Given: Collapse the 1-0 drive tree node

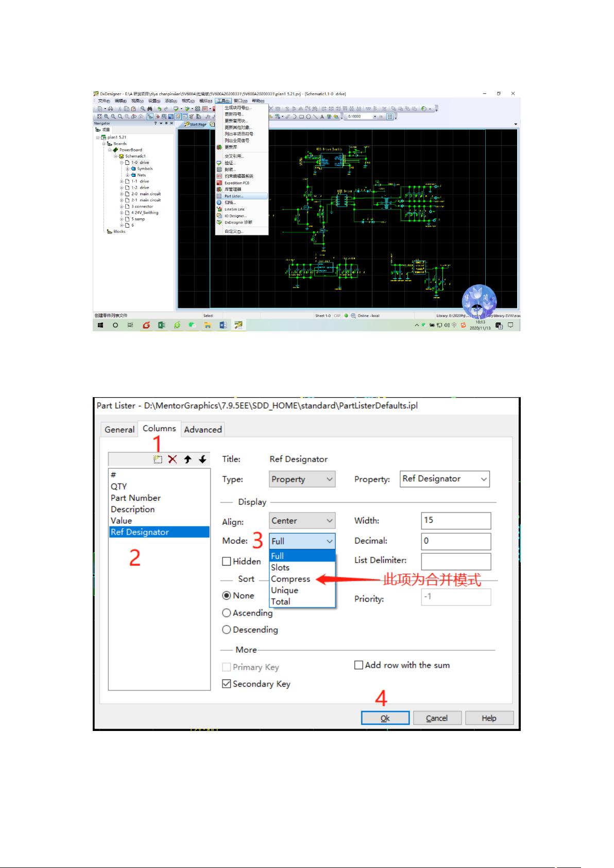Looking at the screenshot, I should (122, 162).
